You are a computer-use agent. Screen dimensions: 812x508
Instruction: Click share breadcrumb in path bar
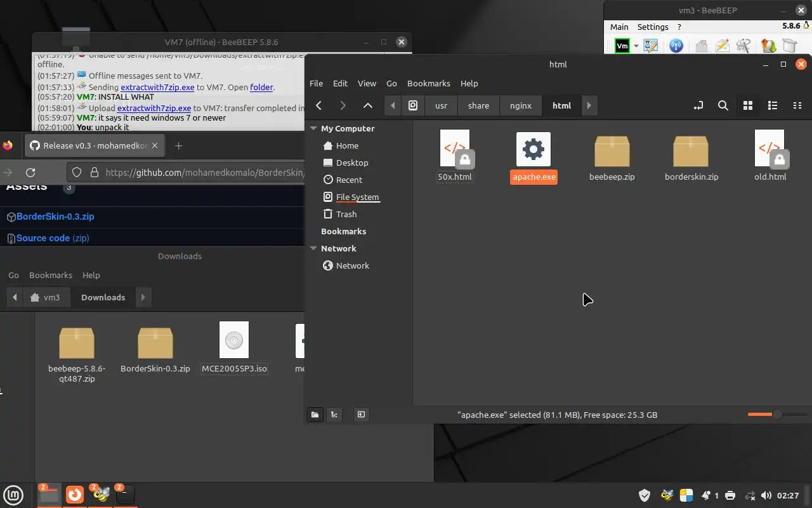point(478,105)
